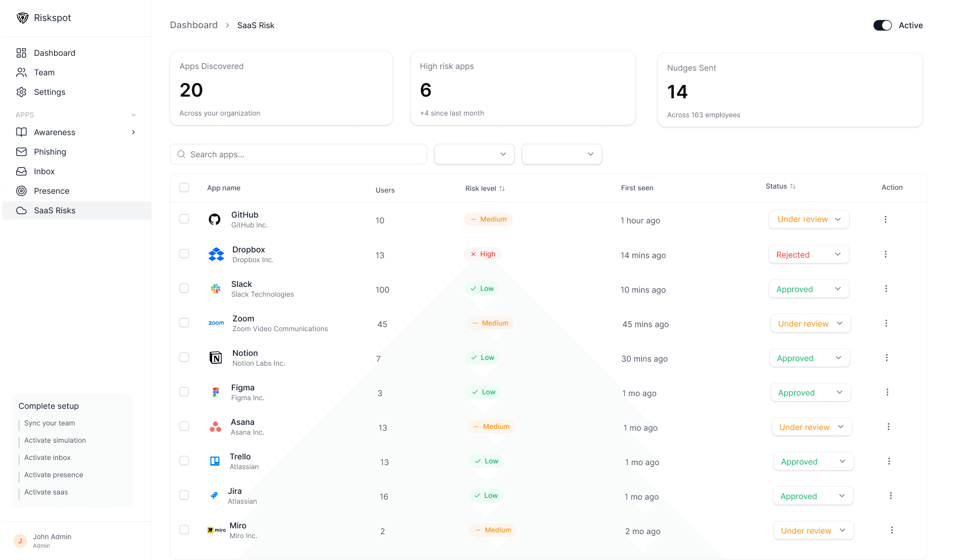Select SaaS Risks in the sidebar
954x560 pixels.
[x=76, y=210]
